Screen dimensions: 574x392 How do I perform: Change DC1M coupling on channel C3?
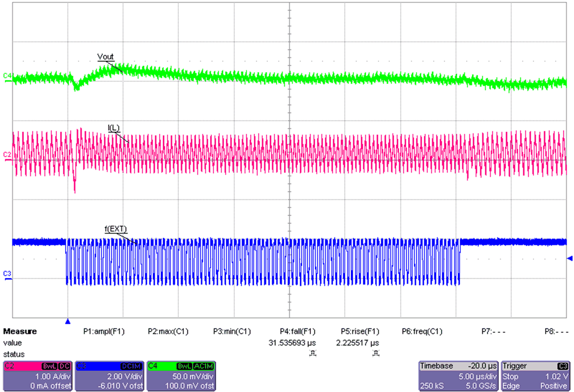[x=131, y=366]
